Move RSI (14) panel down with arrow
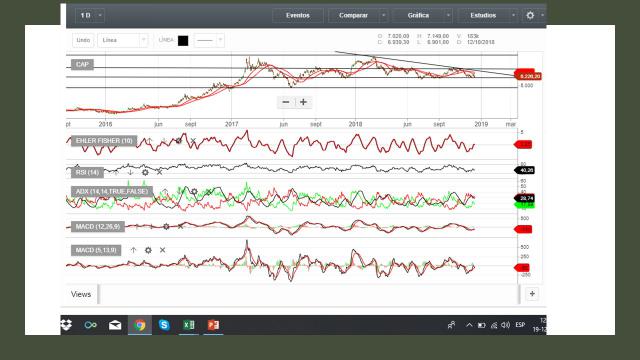The image size is (640, 360). [131, 173]
